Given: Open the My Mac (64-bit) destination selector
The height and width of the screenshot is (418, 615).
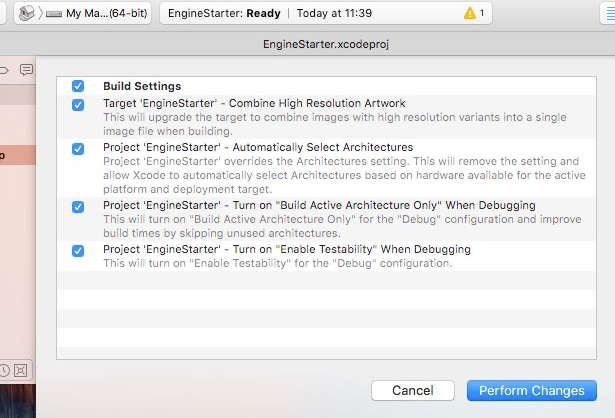Looking at the screenshot, I should click(100, 14).
